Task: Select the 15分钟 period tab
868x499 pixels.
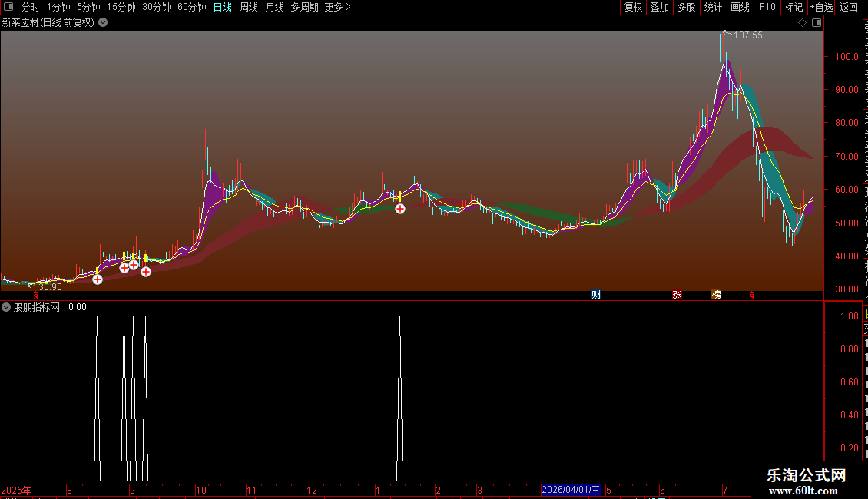Action: [x=121, y=7]
